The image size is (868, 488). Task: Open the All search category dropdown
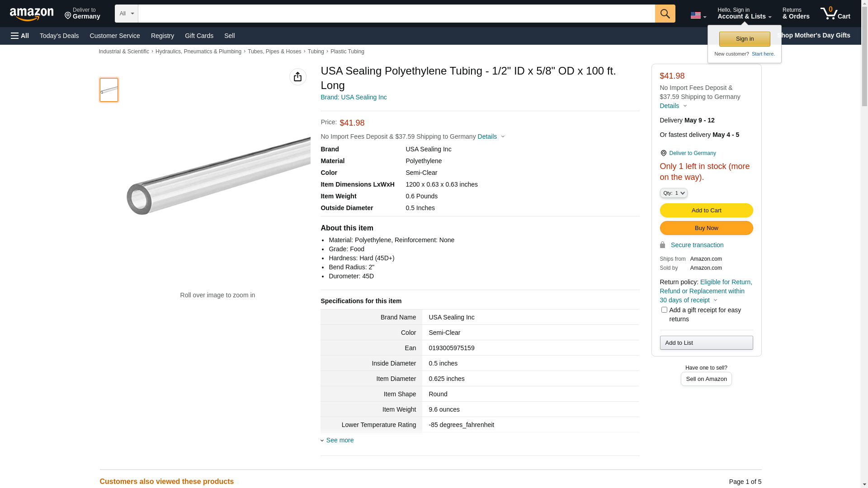[126, 14]
